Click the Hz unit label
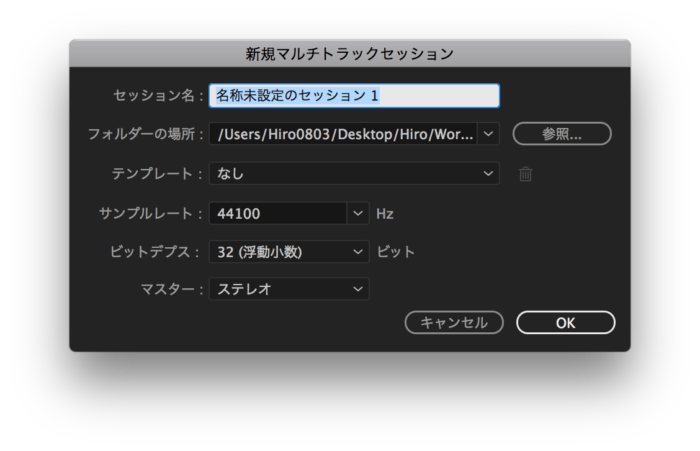 pyautogui.click(x=385, y=214)
